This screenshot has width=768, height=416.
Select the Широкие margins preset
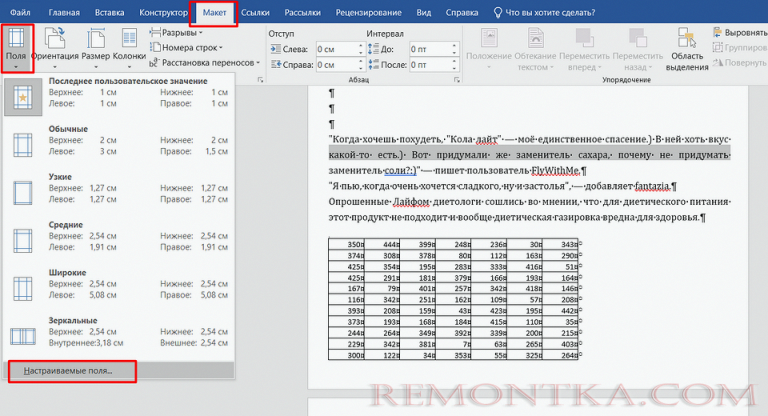click(x=119, y=288)
